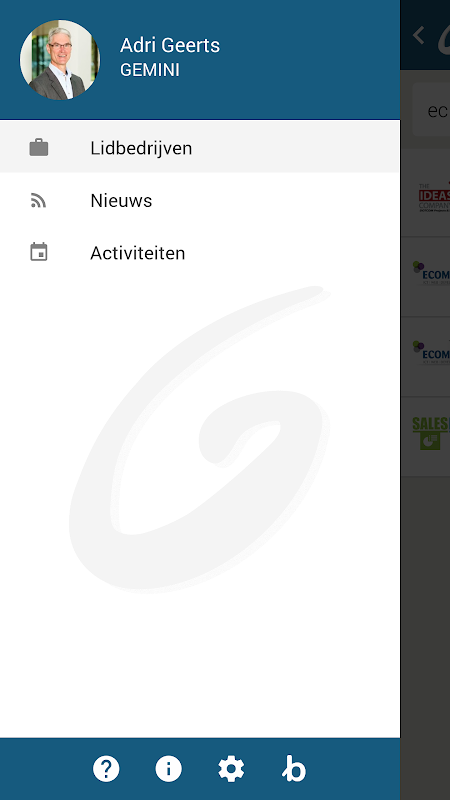
Task: Open the ECOM entry just above Sales logo
Action: click(426, 357)
